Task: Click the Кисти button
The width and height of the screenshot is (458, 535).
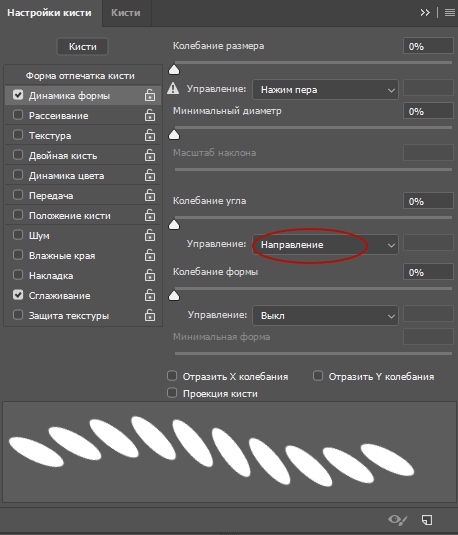Action: point(83,46)
